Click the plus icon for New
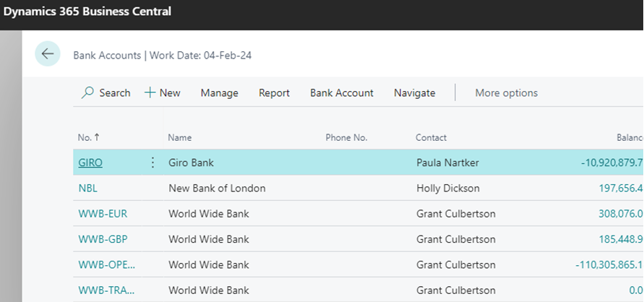The image size is (644, 302). (150, 92)
